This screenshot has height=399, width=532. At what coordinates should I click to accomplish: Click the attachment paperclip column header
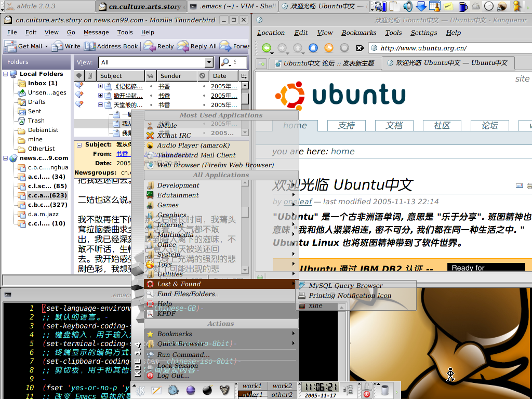pos(90,76)
